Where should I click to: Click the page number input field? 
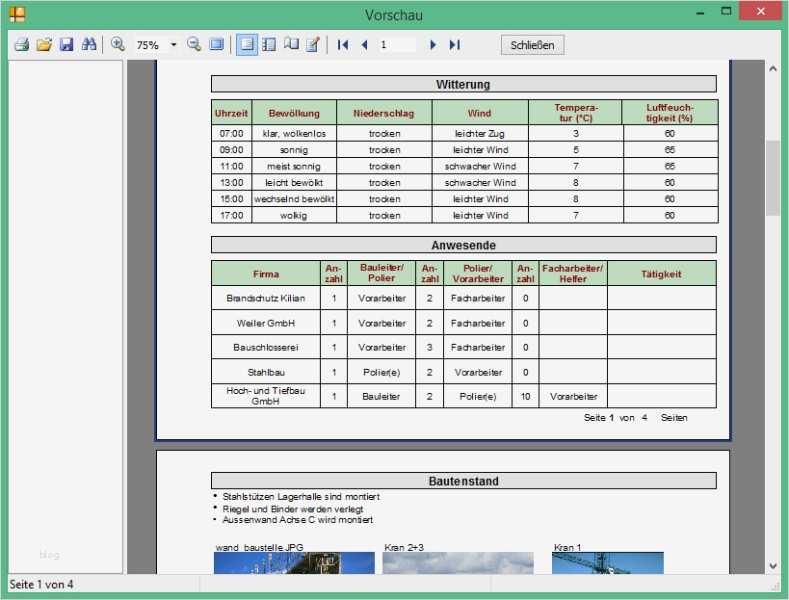point(398,45)
